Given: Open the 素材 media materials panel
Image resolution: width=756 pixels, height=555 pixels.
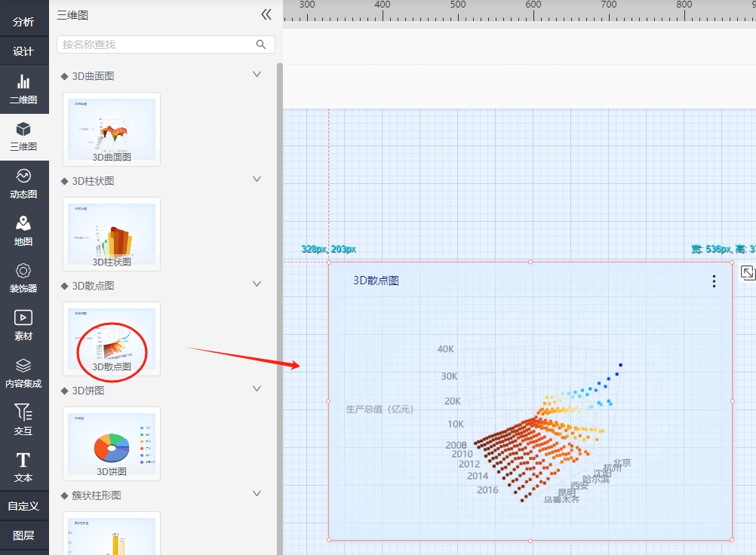Looking at the screenshot, I should pyautogui.click(x=23, y=326).
